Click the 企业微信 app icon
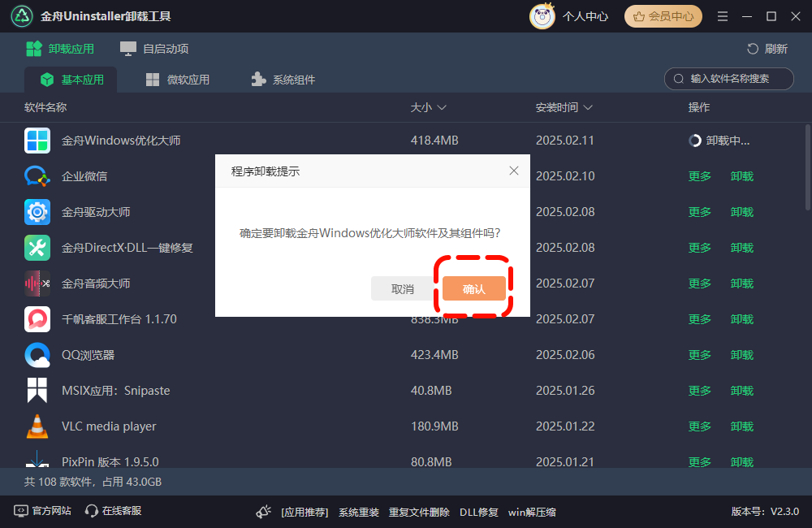The image size is (812, 528). click(37, 176)
